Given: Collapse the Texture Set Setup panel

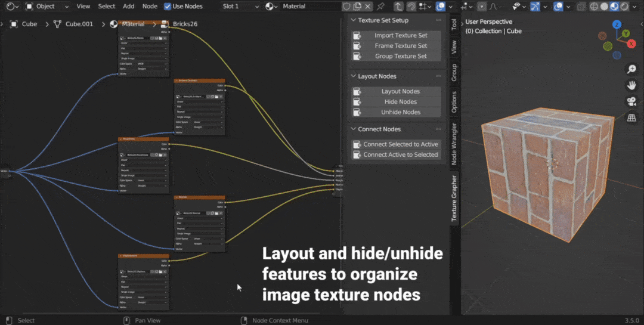Looking at the screenshot, I should click(x=354, y=20).
